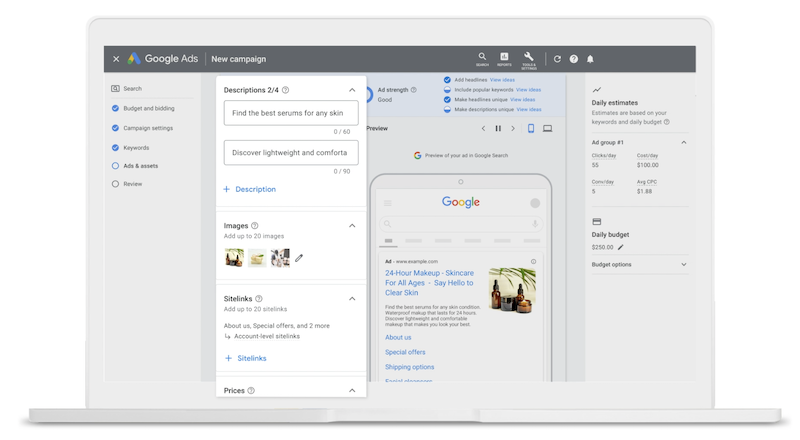Switch preview to desktop view

pos(547,129)
